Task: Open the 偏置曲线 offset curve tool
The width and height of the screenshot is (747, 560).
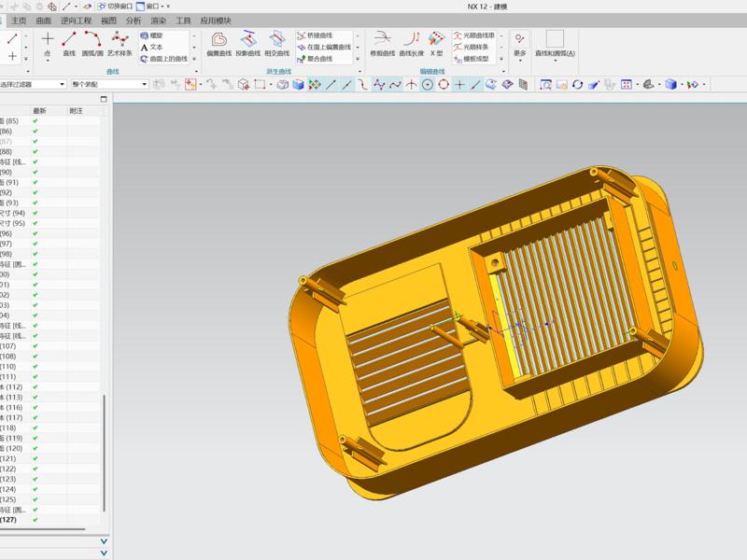Action: pos(218,42)
